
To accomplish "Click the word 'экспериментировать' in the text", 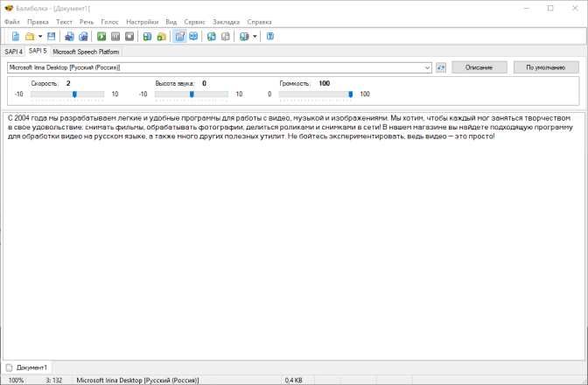I will tap(367, 136).
